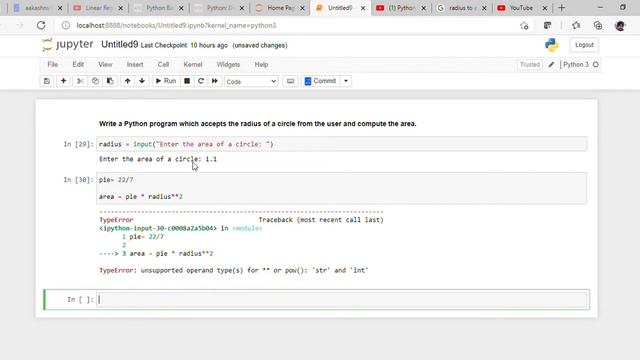The height and width of the screenshot is (360, 640).
Task: Open browser collections icon
Action: (x=598, y=25)
